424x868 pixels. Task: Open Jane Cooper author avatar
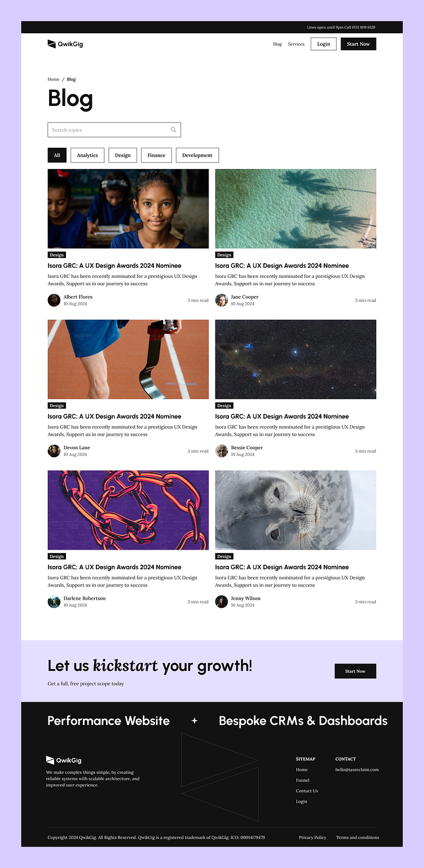coord(222,300)
